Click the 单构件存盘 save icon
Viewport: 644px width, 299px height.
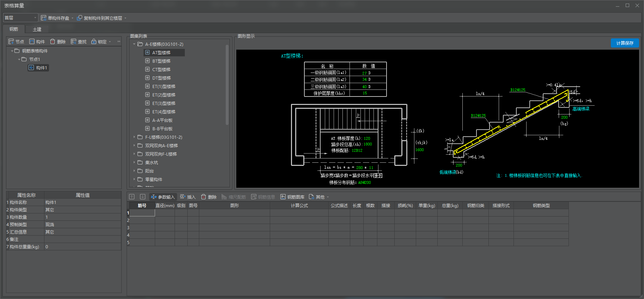pos(44,18)
